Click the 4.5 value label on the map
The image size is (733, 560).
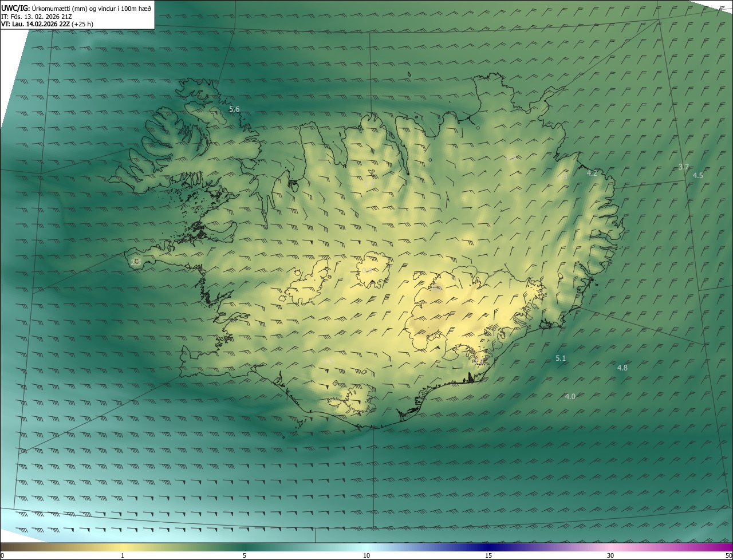(697, 176)
